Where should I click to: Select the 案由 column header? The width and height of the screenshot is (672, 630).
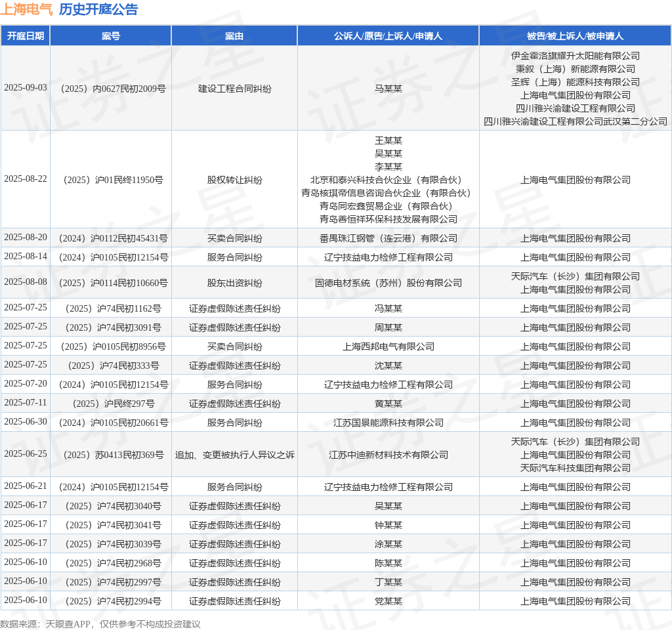(x=234, y=36)
